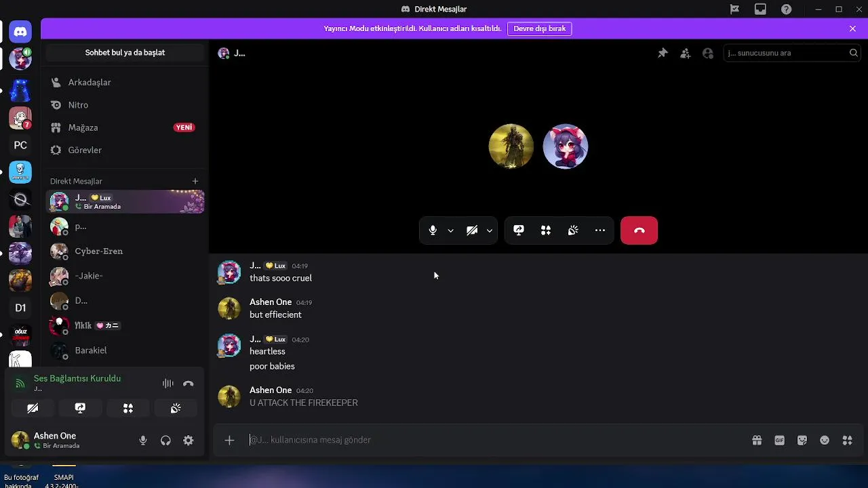Open sticker picker in message bar

(802, 440)
